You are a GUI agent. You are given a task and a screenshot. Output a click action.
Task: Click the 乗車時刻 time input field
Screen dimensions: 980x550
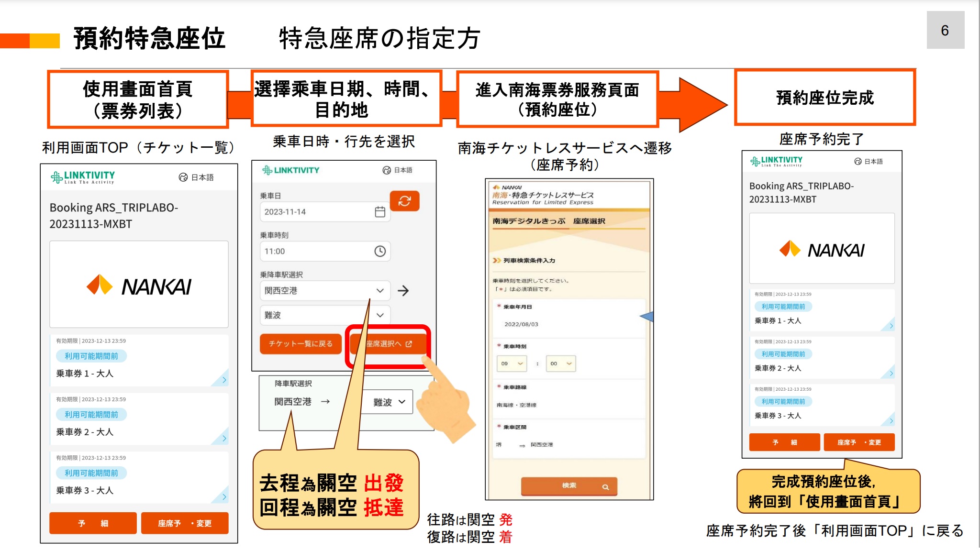click(x=325, y=251)
